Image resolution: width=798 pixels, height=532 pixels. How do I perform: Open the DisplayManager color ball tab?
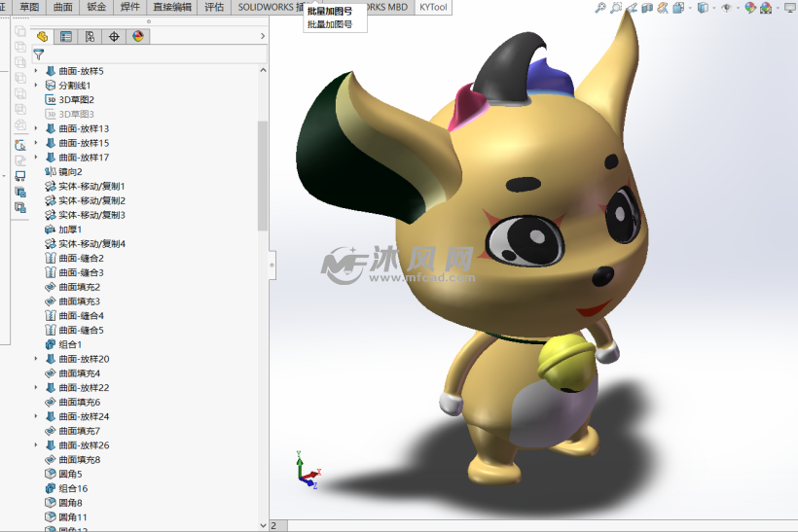coord(138,36)
